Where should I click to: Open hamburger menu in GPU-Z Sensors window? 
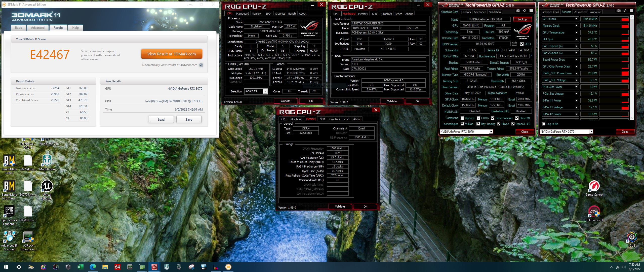pyautogui.click(x=631, y=11)
